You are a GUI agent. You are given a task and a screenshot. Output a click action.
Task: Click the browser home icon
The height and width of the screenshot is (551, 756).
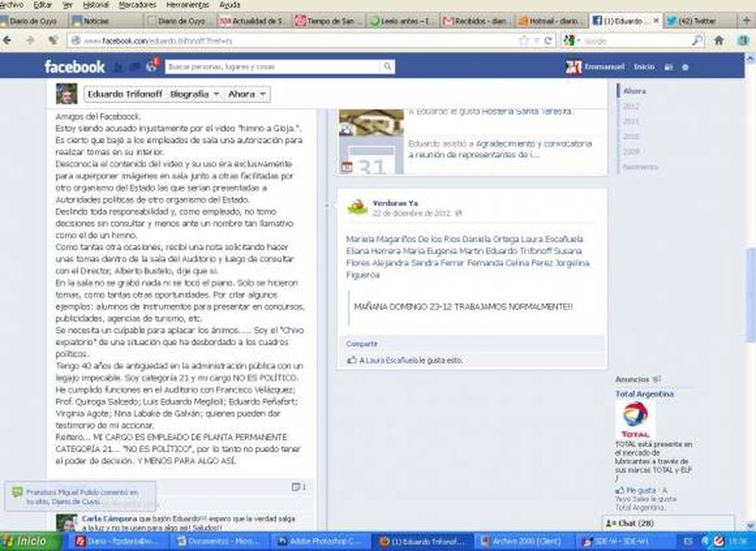(x=719, y=40)
